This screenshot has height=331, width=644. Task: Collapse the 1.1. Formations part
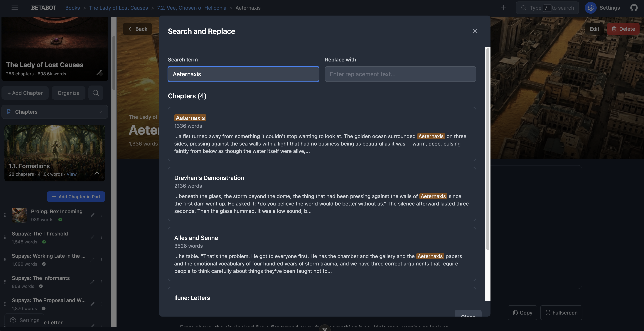(x=97, y=173)
